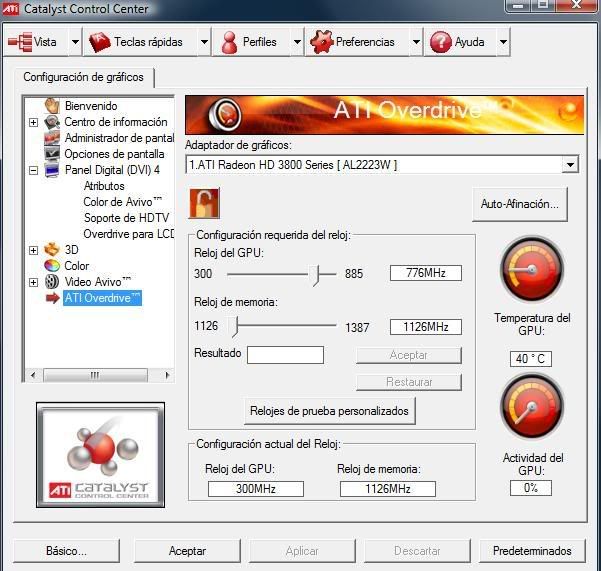Click the Administrador de pantallas icon
The width and height of the screenshot is (601, 571).
point(52,138)
